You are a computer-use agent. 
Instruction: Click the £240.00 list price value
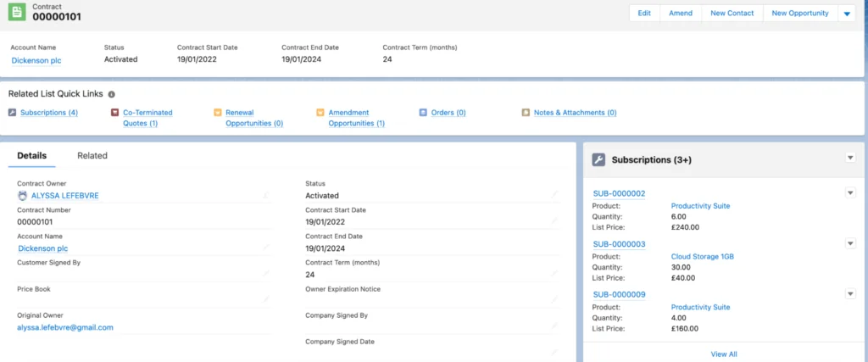tap(685, 227)
